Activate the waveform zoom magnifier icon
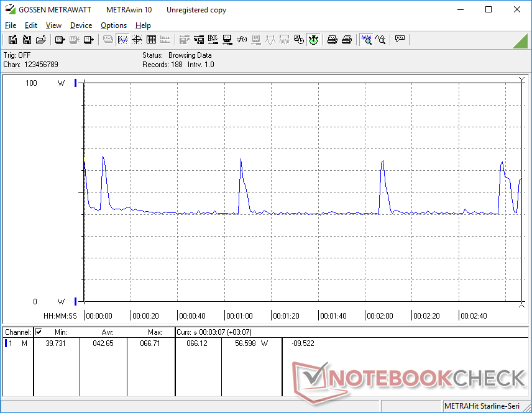Image resolution: width=532 pixels, height=413 pixels. (366, 40)
